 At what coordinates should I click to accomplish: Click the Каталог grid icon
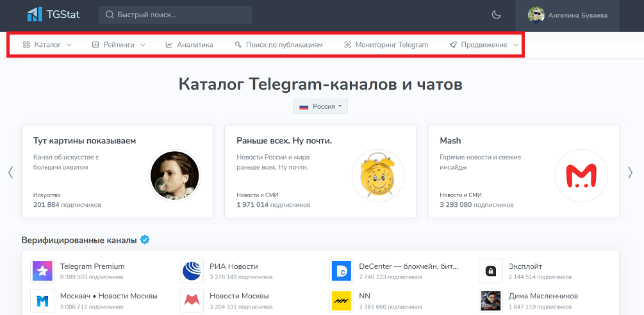[x=26, y=45]
